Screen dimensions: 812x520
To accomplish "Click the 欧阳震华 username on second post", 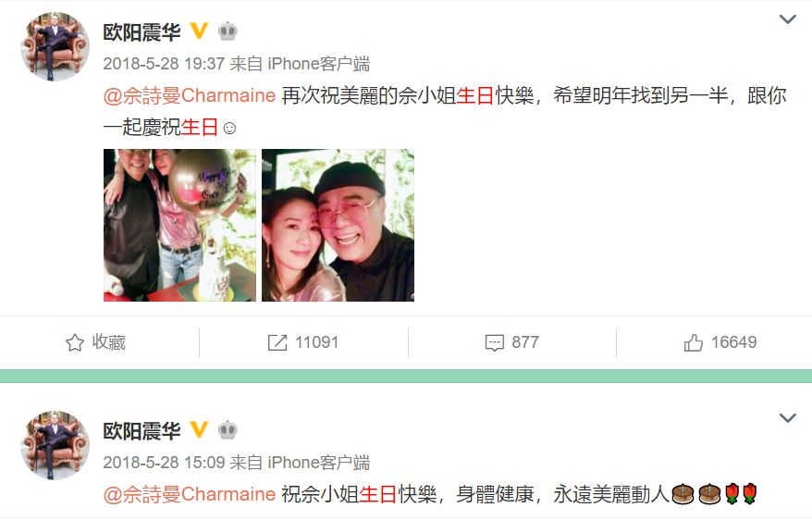I will pyautogui.click(x=141, y=431).
